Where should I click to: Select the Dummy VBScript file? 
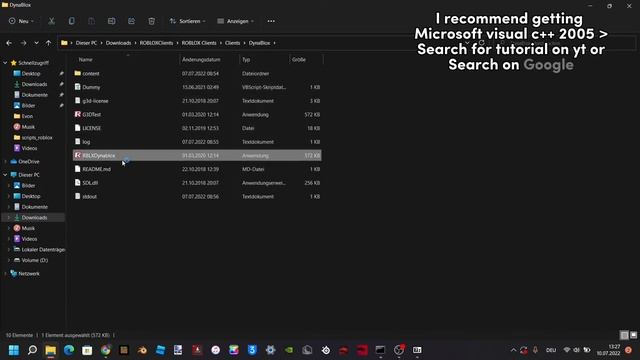(197, 87)
